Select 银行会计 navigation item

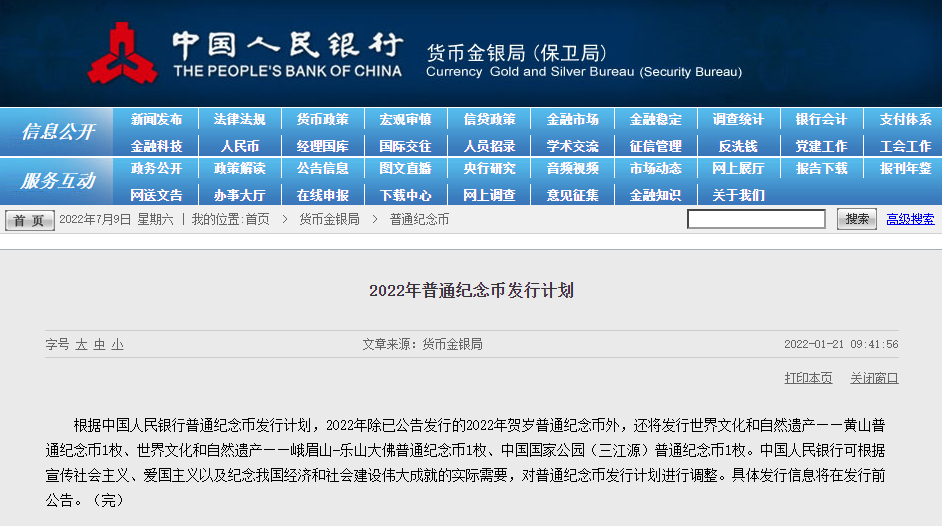click(x=821, y=119)
